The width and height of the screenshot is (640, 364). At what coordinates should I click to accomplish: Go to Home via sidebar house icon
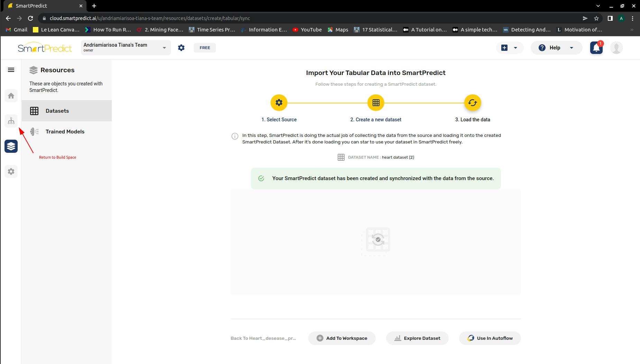(11, 96)
